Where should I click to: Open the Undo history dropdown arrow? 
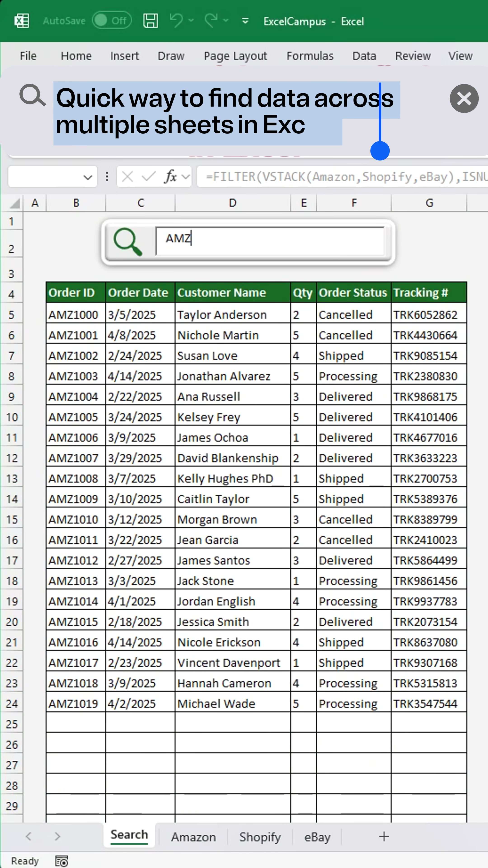[x=191, y=21]
